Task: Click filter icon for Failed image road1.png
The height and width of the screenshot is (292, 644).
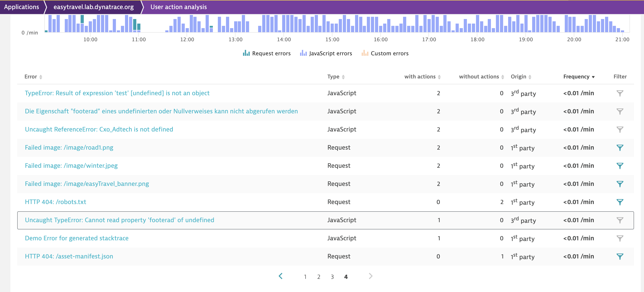Action: pyautogui.click(x=620, y=148)
